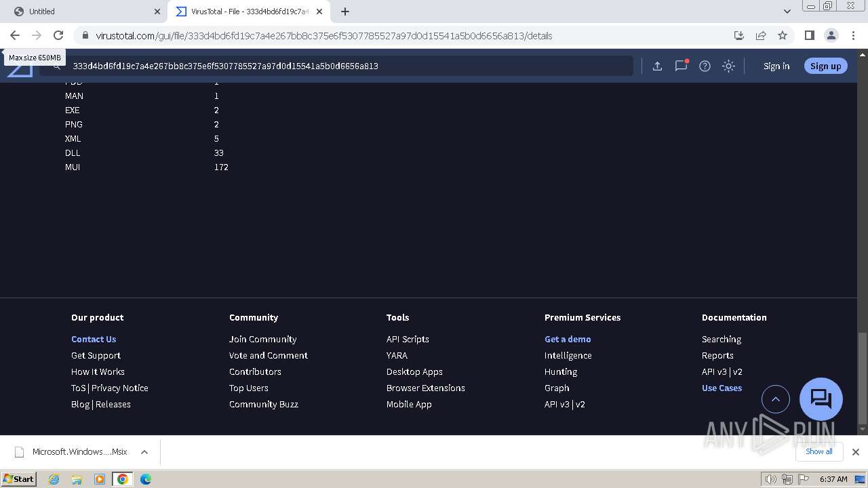Open Internet Explorer from the taskbar
This screenshot has width=868, height=488.
(x=54, y=479)
